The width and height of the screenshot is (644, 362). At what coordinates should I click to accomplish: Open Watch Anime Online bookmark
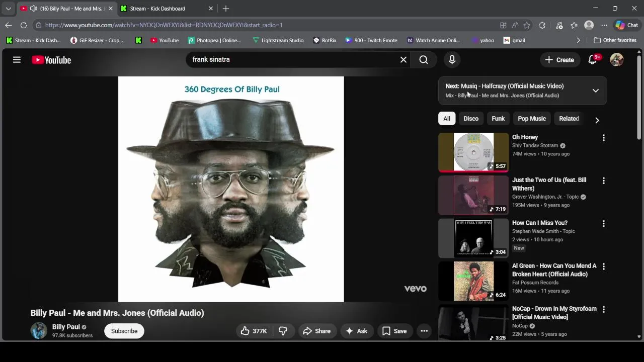tap(433, 40)
